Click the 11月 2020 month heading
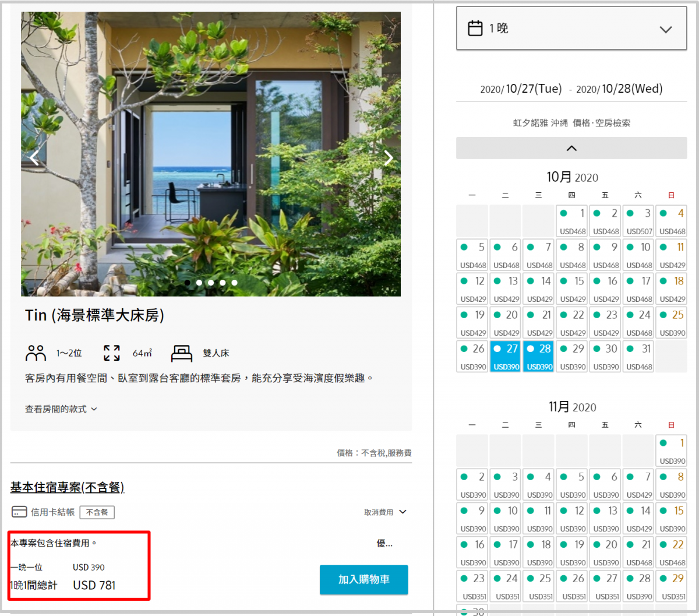 pos(572,407)
